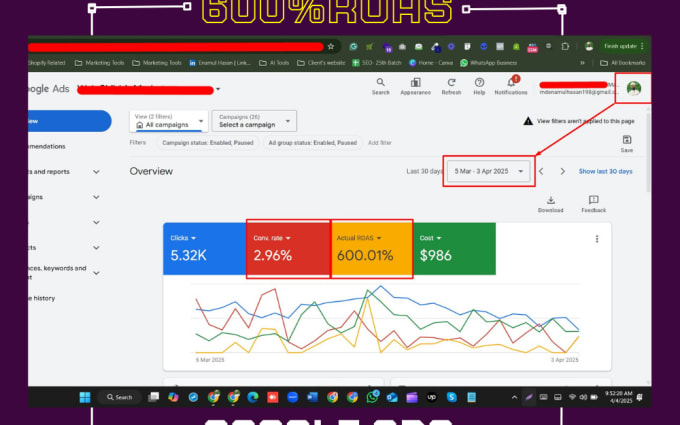The height and width of the screenshot is (425, 680).
Task: Open the Windows Start menu
Action: tap(85, 397)
